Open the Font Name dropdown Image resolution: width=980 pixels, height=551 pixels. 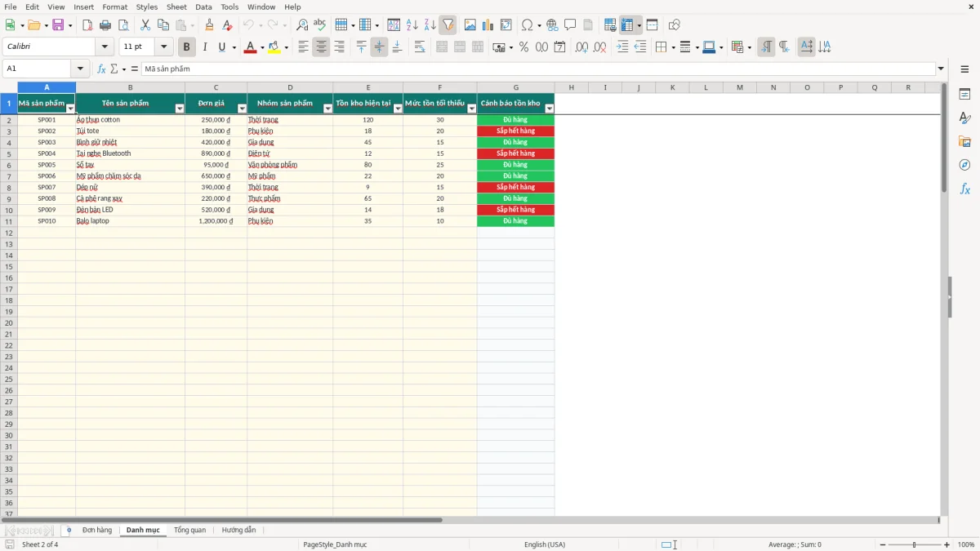click(105, 47)
